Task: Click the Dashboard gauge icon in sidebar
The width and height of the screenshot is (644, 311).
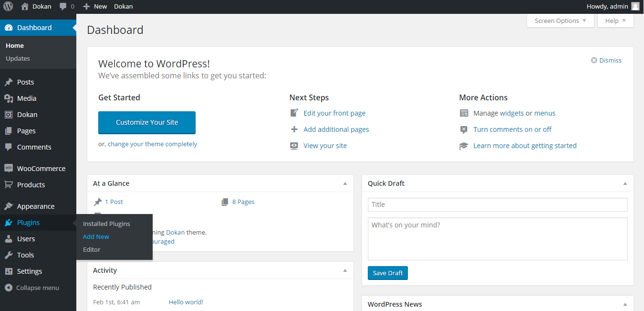Action: click(9, 28)
